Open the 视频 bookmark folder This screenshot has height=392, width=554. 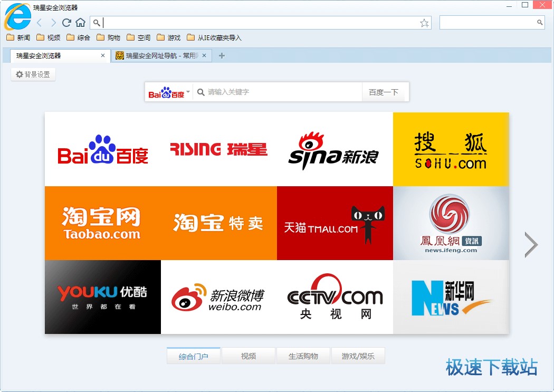[49, 37]
